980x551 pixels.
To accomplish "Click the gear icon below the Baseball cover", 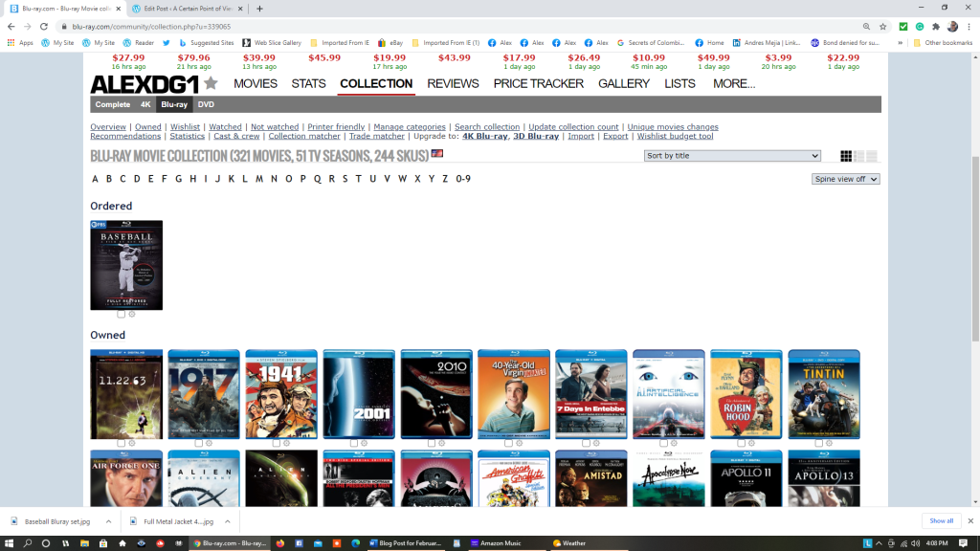I will tap(131, 315).
